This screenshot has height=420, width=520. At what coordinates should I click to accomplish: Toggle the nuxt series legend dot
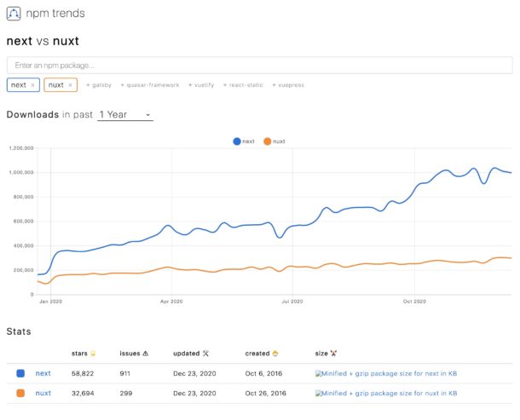268,141
